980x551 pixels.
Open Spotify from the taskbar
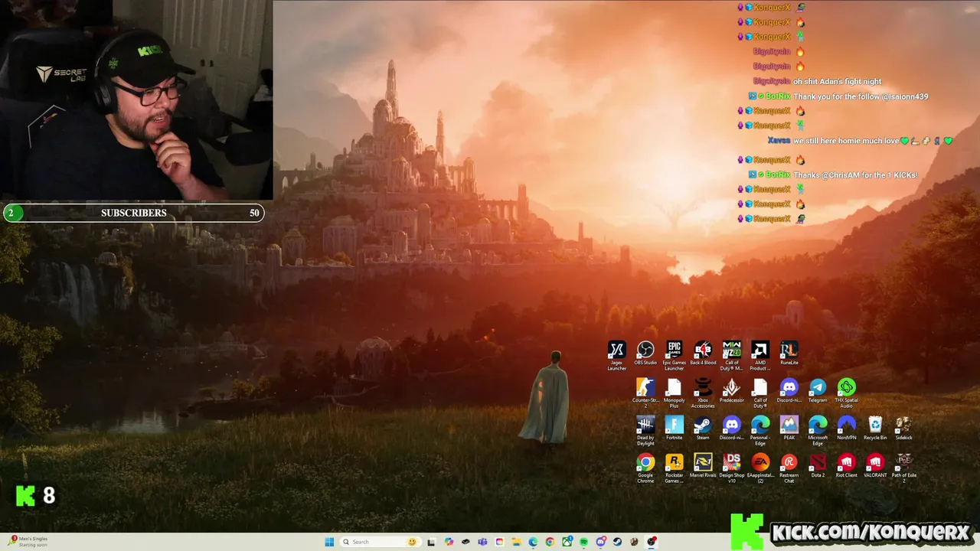click(583, 542)
